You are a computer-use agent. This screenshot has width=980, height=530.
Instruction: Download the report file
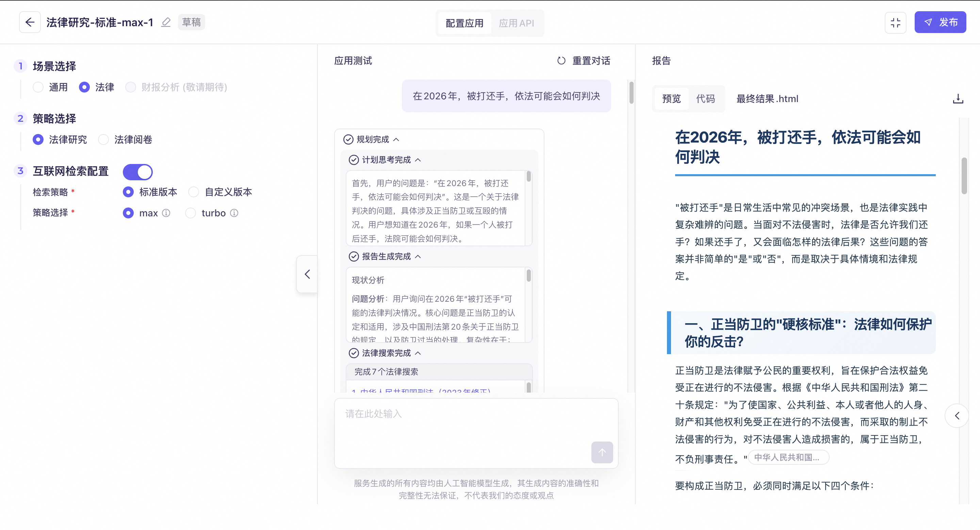click(x=958, y=99)
